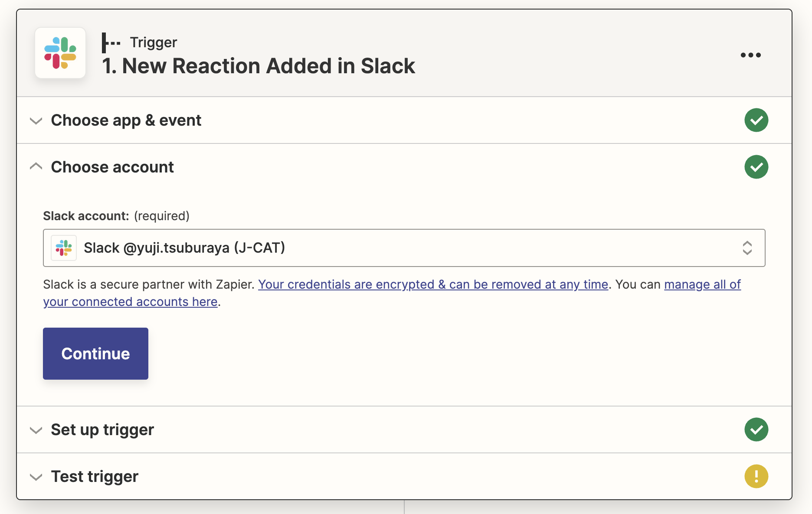The width and height of the screenshot is (812, 514).
Task: Click the Trigger label text
Action: [154, 42]
